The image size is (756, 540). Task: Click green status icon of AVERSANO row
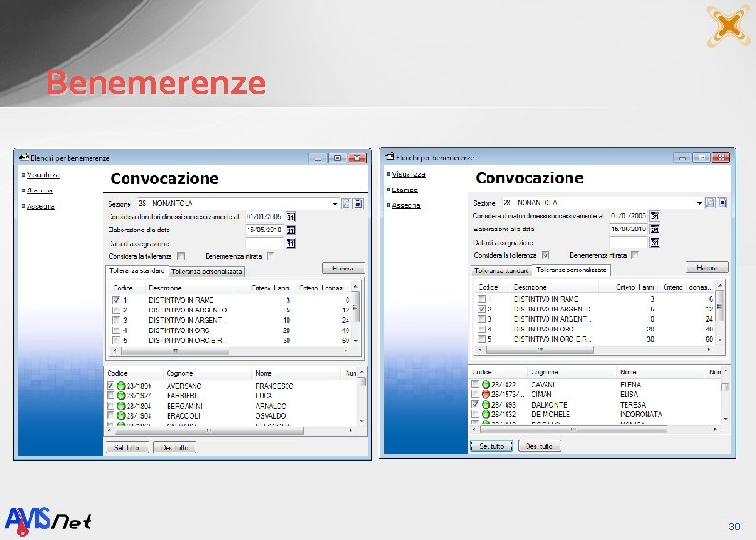(x=121, y=386)
